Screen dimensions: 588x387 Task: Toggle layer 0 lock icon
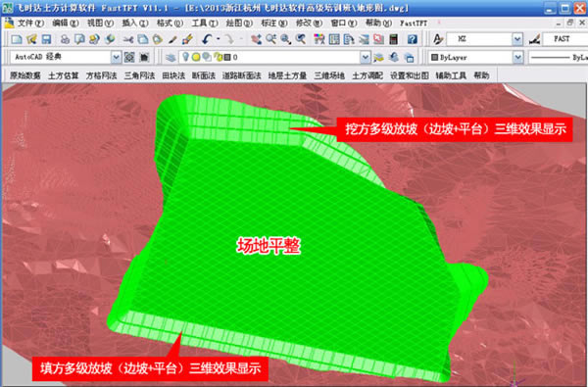(x=219, y=57)
